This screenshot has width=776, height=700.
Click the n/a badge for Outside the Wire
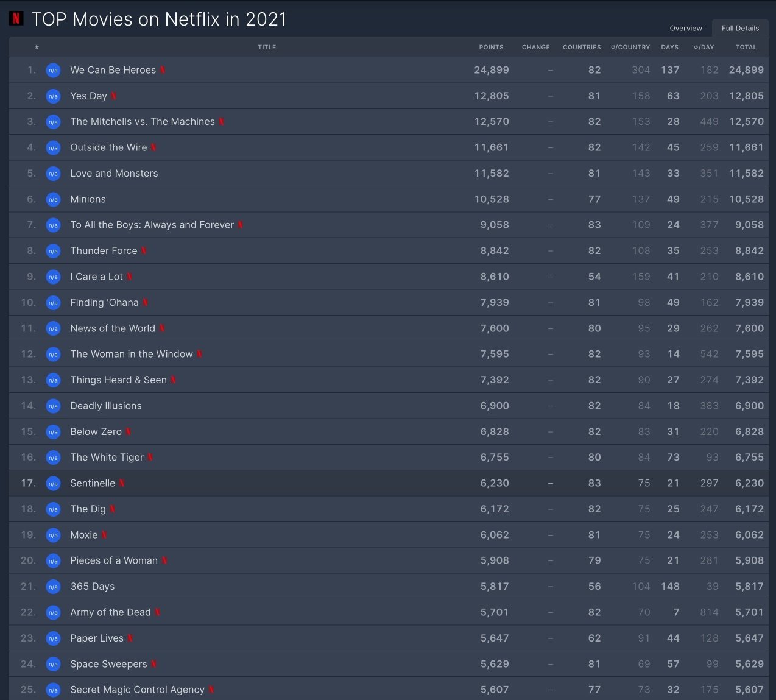pyautogui.click(x=53, y=147)
